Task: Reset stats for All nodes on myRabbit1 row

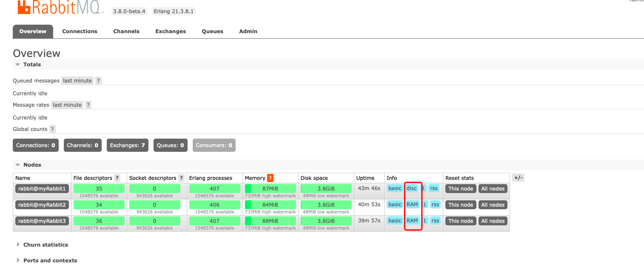Action: pos(493,188)
